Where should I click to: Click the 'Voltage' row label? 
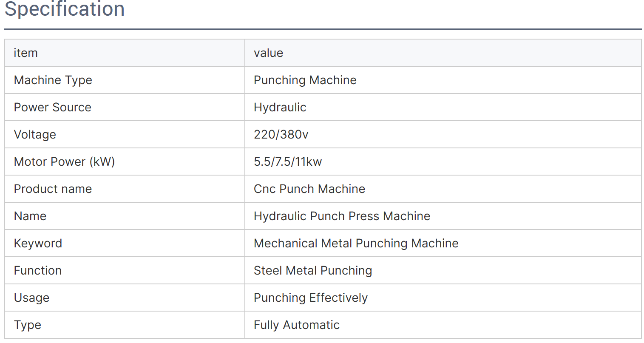coord(35,135)
